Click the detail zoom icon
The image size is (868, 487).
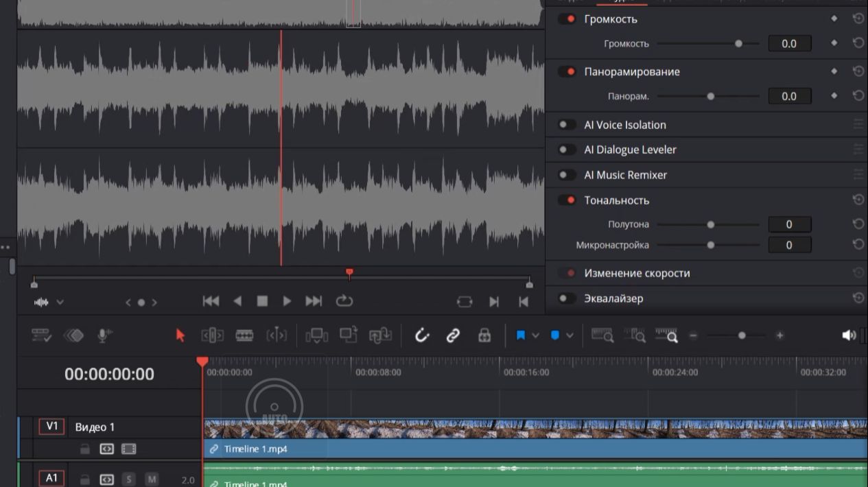point(635,335)
